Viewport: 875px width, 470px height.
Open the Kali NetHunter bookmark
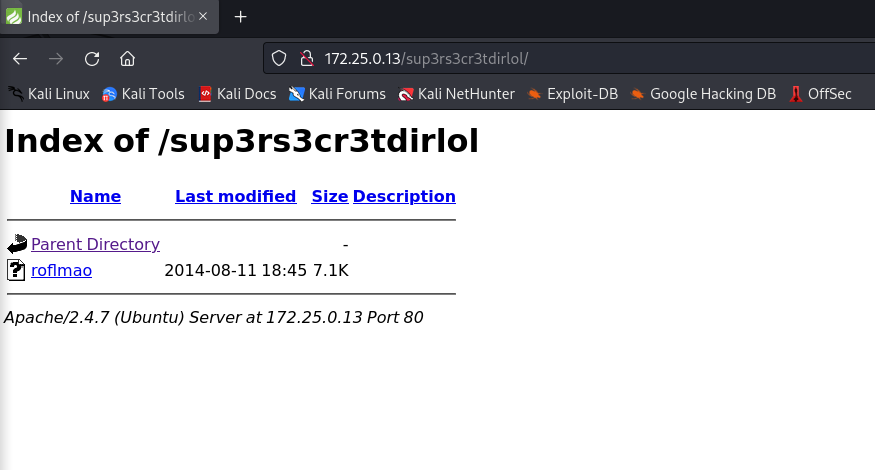(456, 94)
